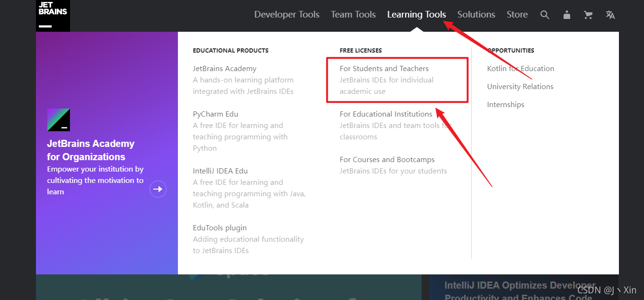Open the language selector icon

610,15
